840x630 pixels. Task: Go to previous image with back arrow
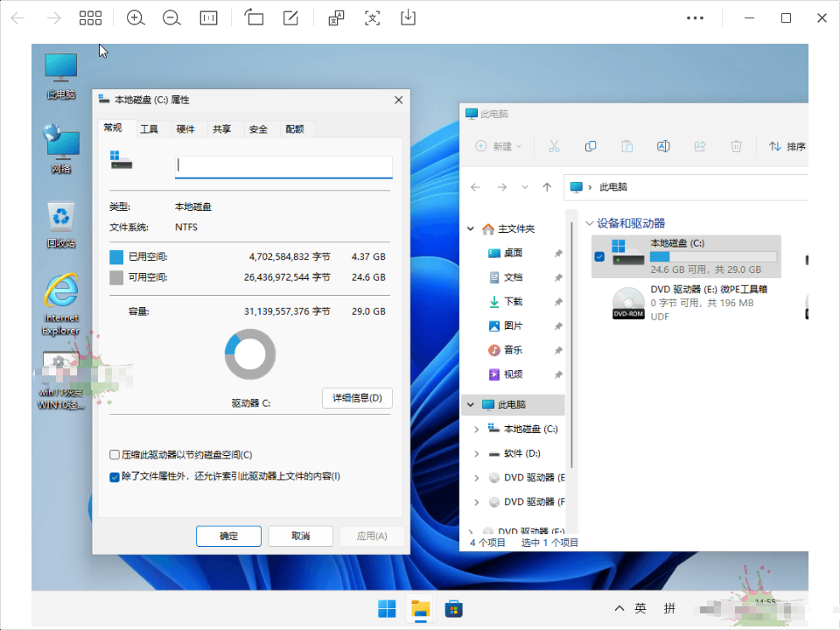[x=18, y=18]
